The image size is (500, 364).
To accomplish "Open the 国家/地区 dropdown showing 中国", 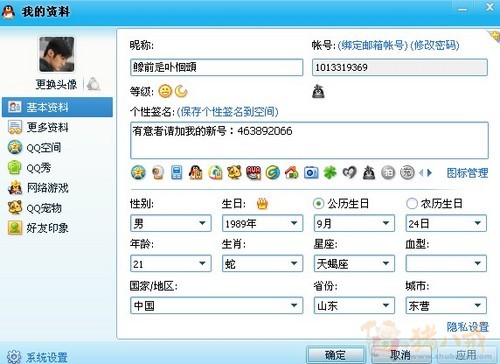I will pyautogui.click(x=217, y=306).
